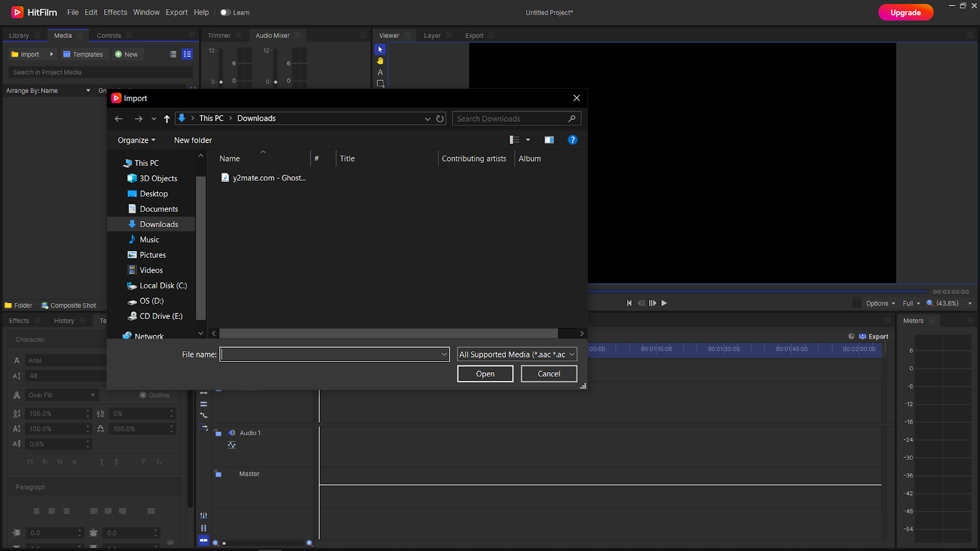Open the Full quality dropdown

[911, 303]
